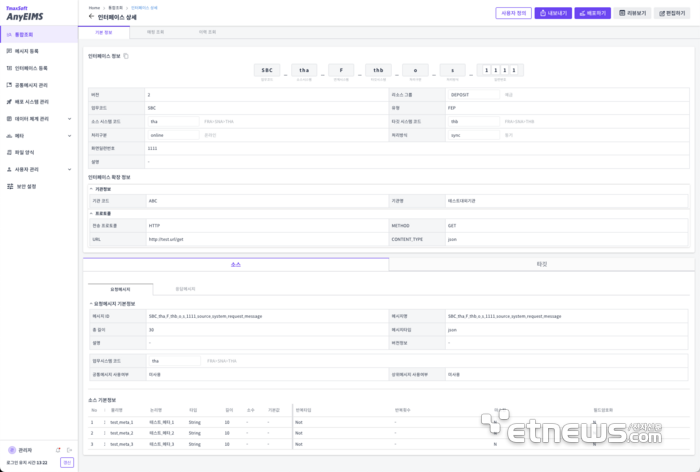This screenshot has height=472, width=700.
Task: Click the 사용자 관리 person icon
Action: pyautogui.click(x=9, y=169)
